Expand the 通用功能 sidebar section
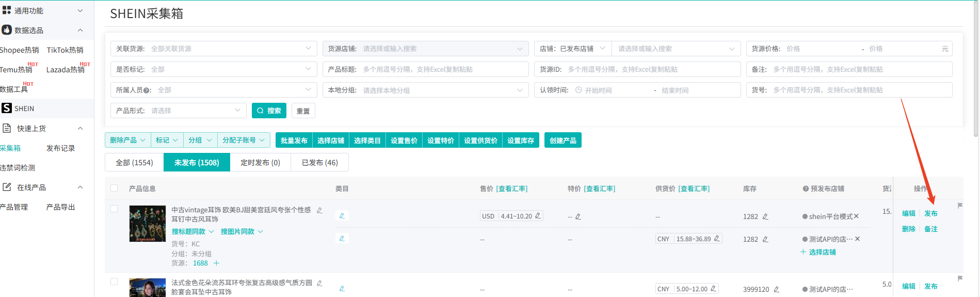 click(80, 10)
